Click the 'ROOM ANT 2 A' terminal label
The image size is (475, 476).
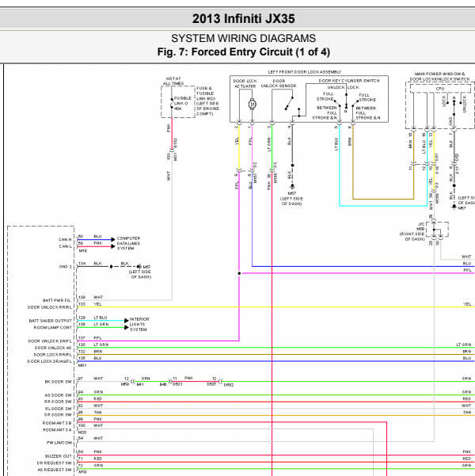click(57, 430)
